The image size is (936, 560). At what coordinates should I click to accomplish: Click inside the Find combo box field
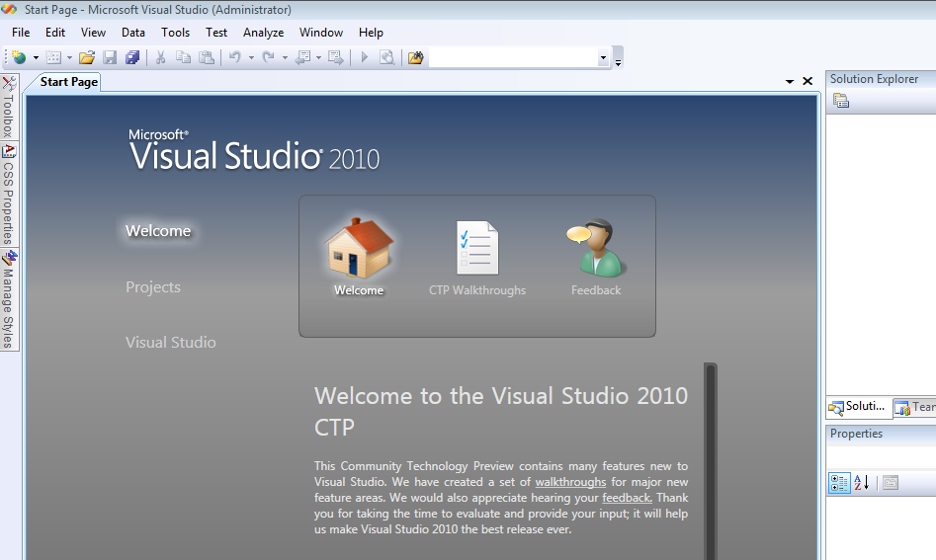[513, 58]
